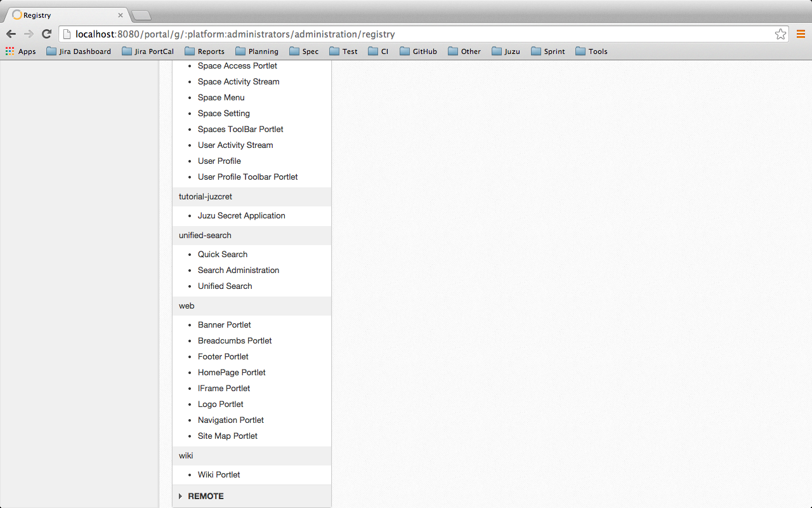Select Wiki Portlet

(x=219, y=475)
